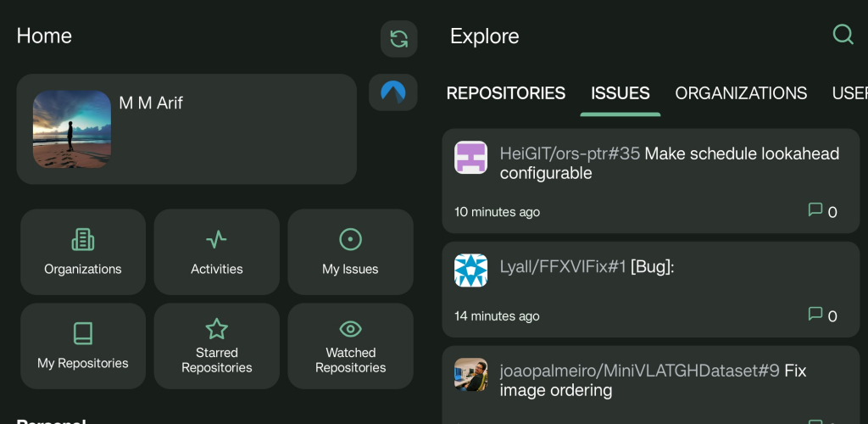
Task: Click the Lyall blue star avatar
Action: (470, 271)
